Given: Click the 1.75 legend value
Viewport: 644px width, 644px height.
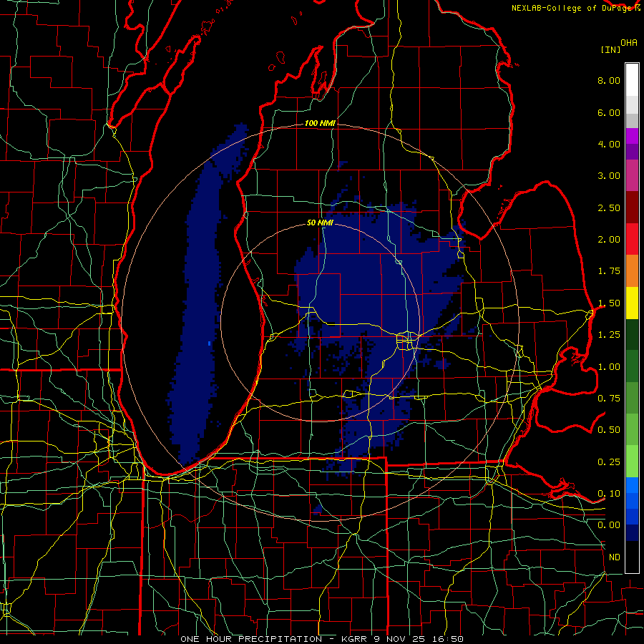Looking at the screenshot, I should coord(609,271).
